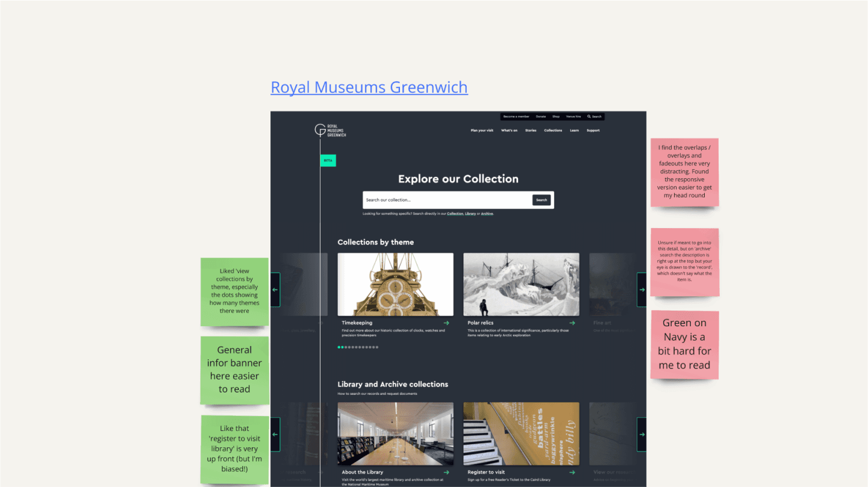Click the green BETA badge

point(328,161)
